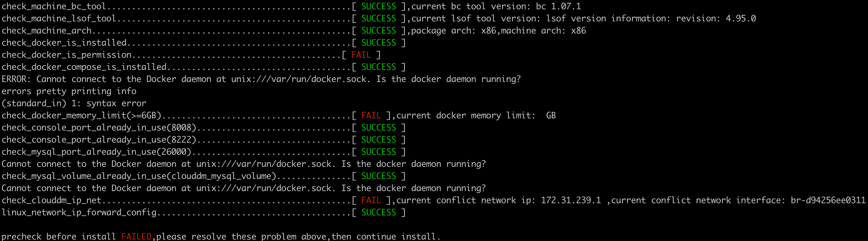Click the conflict network IP 172.31.239.1
Screen dimensions: 868x241
[571, 200]
